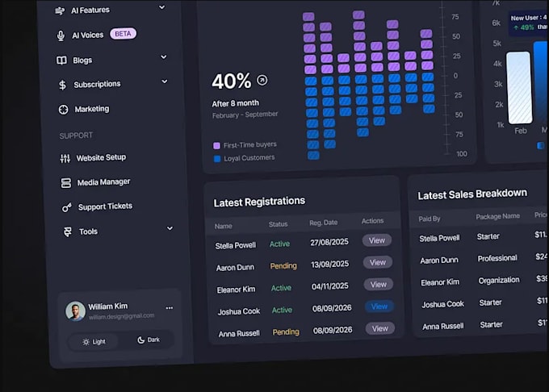Click the Website Setup sliders icon
Viewport: 549px width, 392px height.
65,158
